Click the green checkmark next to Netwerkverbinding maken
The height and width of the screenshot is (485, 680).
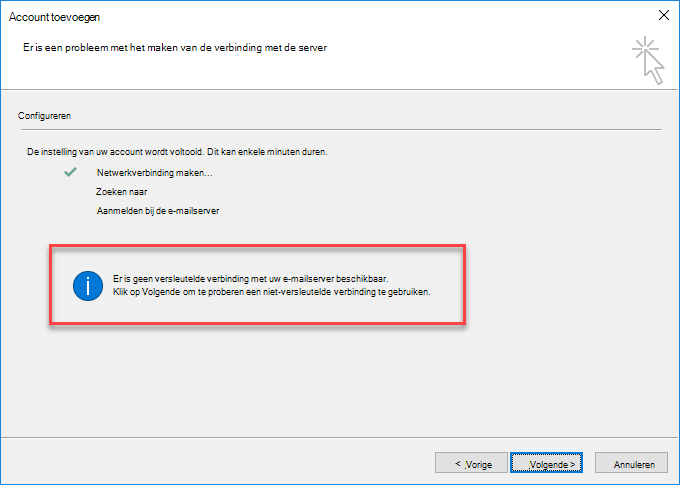pyautogui.click(x=70, y=172)
